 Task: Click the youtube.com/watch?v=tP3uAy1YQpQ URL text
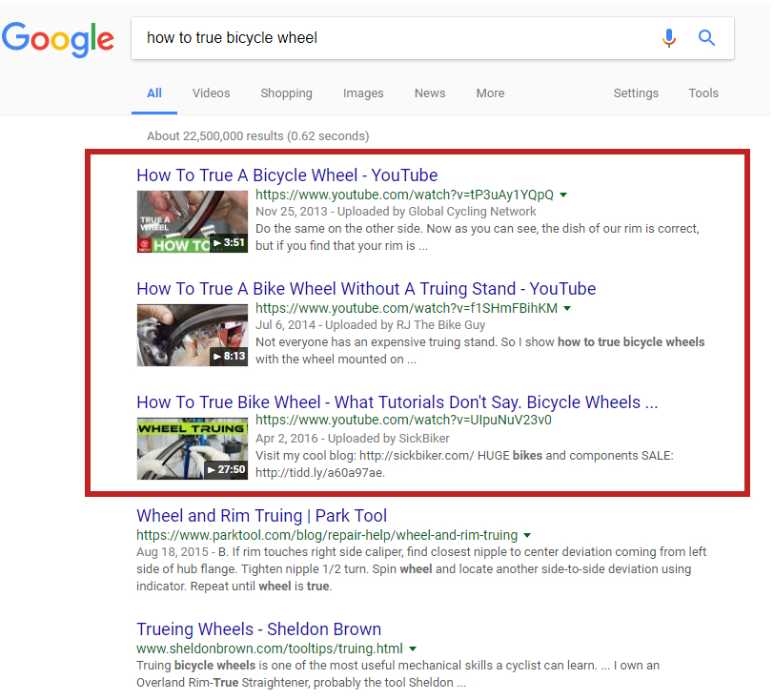[x=404, y=196]
